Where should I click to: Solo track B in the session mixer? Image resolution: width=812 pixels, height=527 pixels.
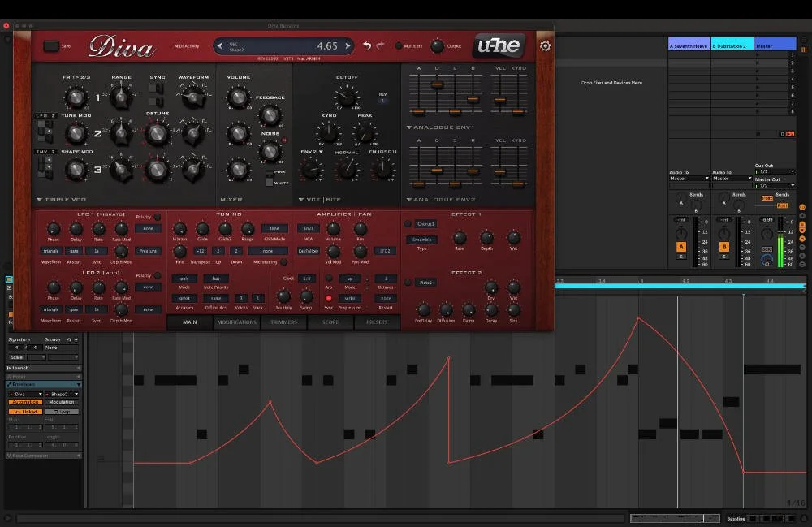pos(723,255)
